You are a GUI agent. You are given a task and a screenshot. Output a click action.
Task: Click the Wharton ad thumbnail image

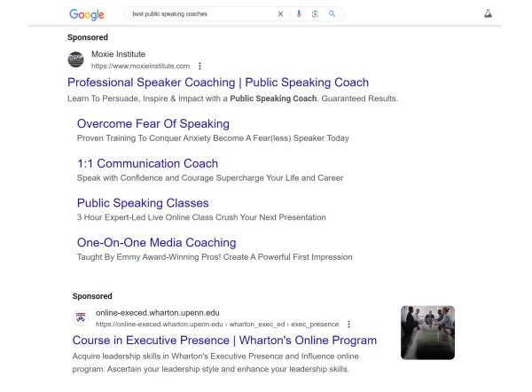pos(427,333)
